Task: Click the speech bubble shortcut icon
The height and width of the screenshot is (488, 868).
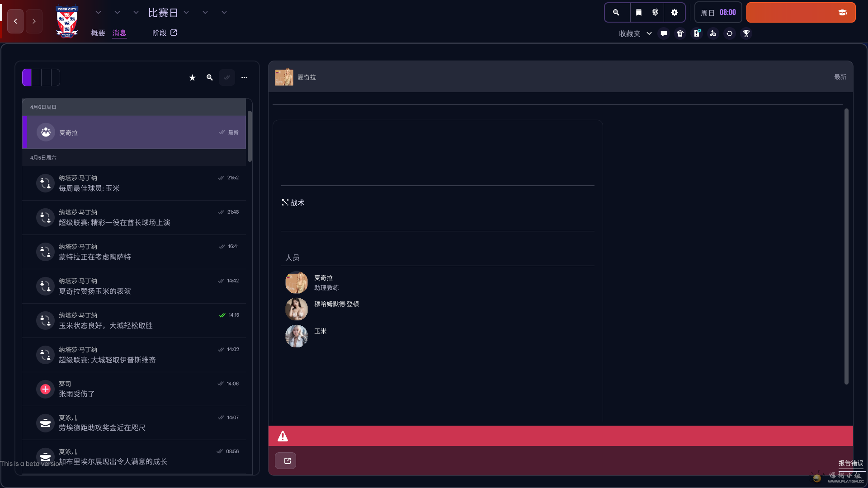Action: (x=664, y=33)
